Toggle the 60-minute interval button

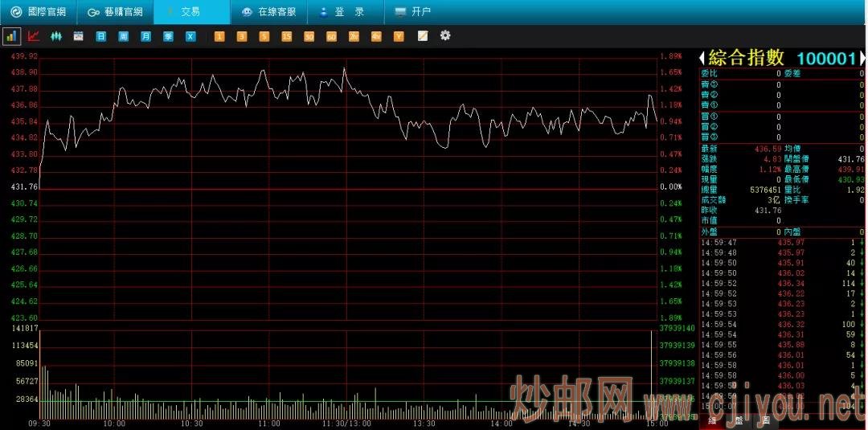tap(331, 36)
